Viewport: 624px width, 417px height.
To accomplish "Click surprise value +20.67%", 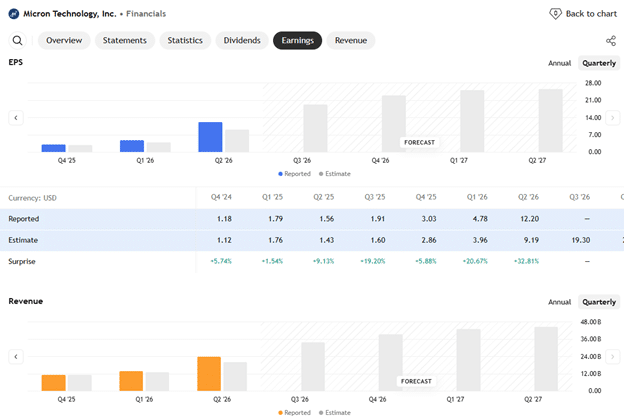I will [x=475, y=261].
